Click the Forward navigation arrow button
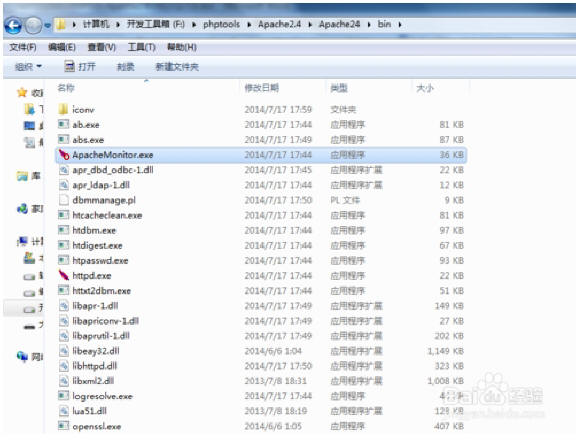The height and width of the screenshot is (447, 576). point(33,26)
